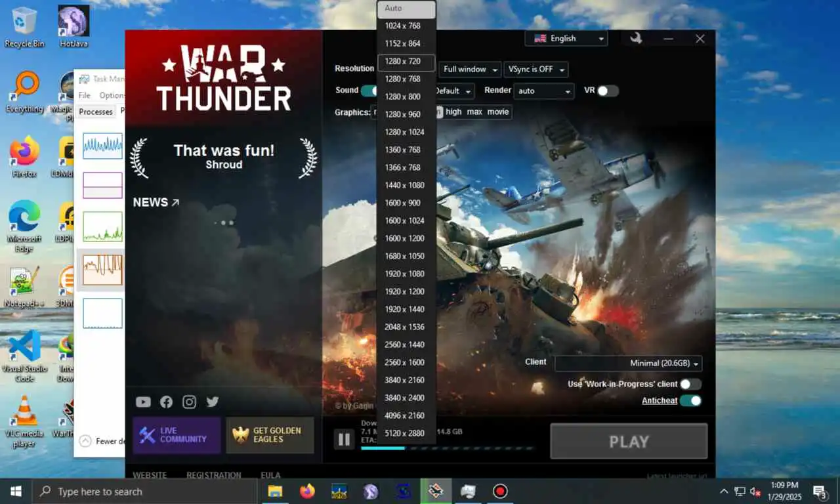840x504 pixels.
Task: Choose resolution 1024 x 768
Action: point(406,26)
